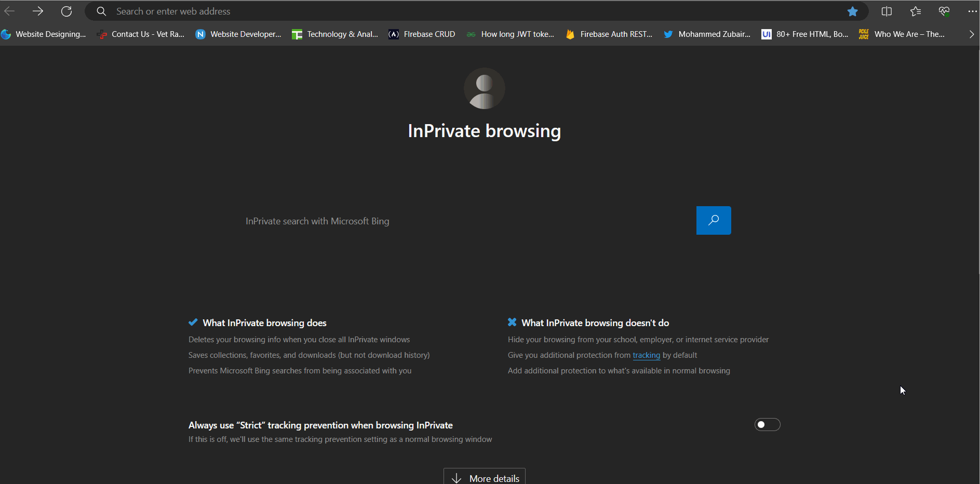Screen dimensions: 980x484
Task: Toggle Strict tracking prevention switch
Action: coord(767,425)
